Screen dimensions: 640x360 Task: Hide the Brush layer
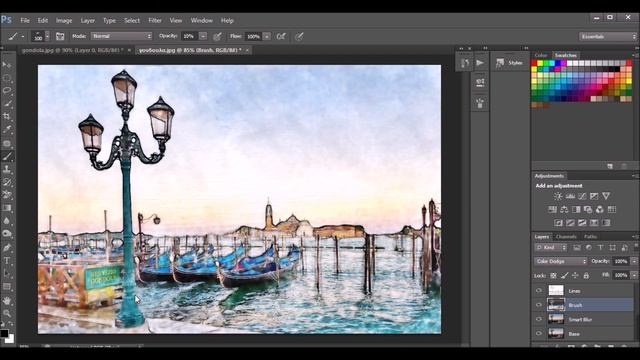tap(539, 305)
